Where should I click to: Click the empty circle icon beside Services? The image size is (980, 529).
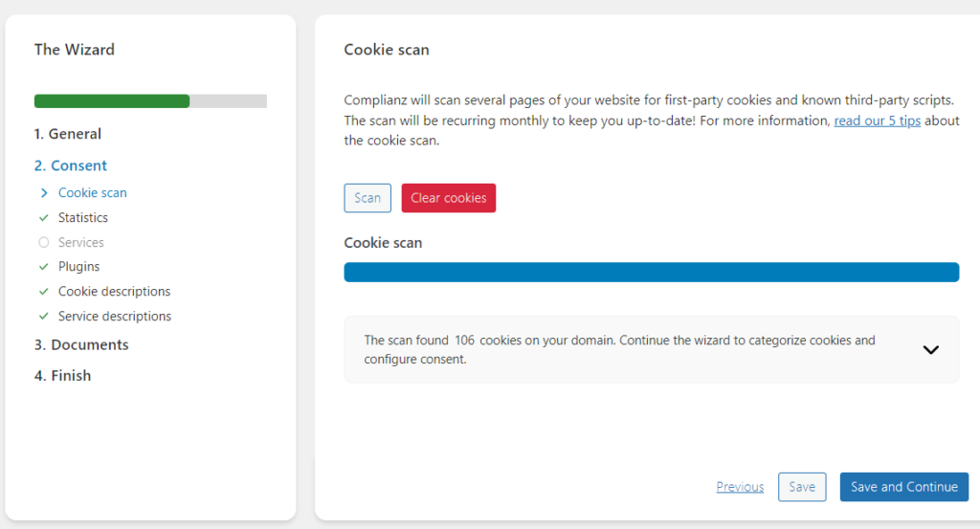43,243
